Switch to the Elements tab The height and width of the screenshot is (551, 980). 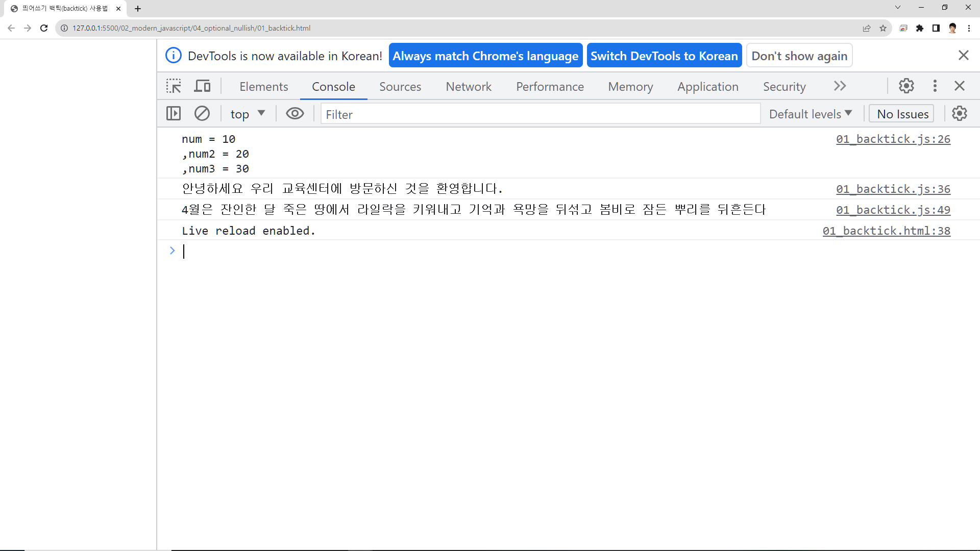(263, 87)
